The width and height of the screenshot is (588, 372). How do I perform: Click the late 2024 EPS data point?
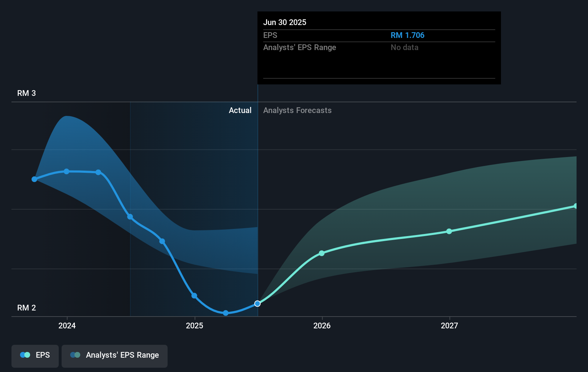coord(162,241)
